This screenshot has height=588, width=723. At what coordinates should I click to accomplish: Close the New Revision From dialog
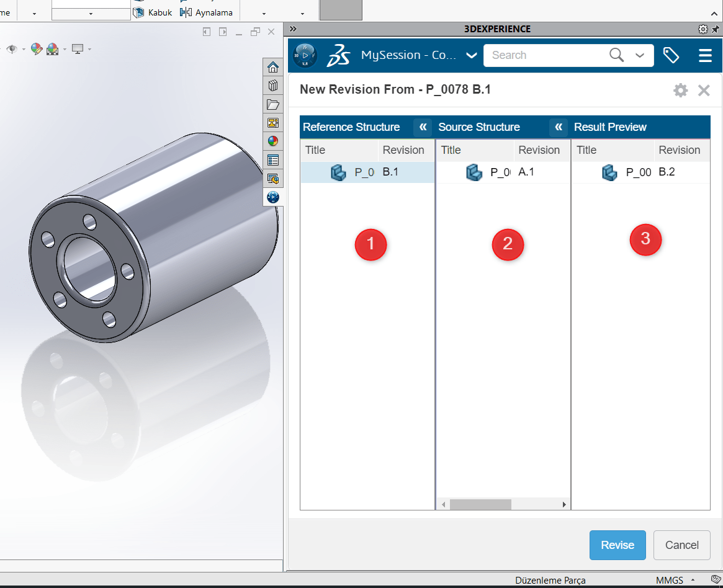pyautogui.click(x=704, y=90)
